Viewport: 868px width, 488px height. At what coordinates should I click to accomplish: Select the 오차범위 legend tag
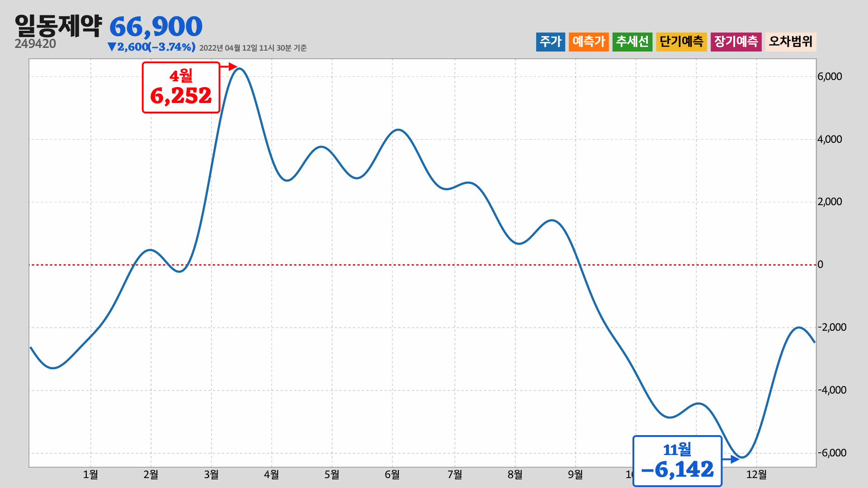pos(791,42)
